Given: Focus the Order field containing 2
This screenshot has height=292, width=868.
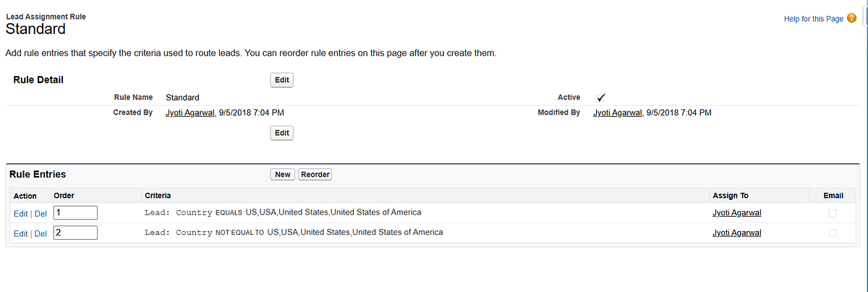Looking at the screenshot, I should point(75,233).
